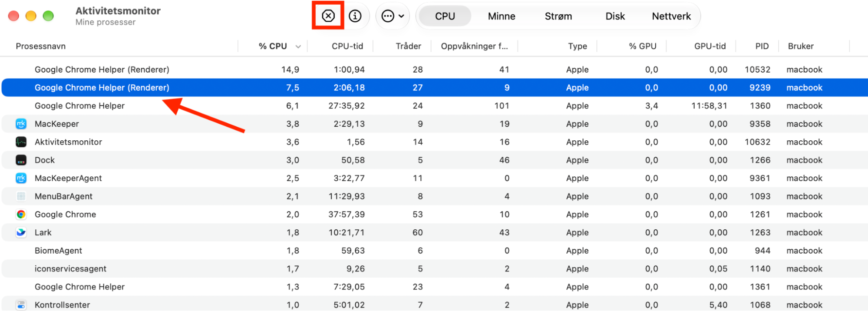Viewport: 868px width, 311px height.
Task: Click GPU percentage value 3,4
Action: (x=651, y=106)
